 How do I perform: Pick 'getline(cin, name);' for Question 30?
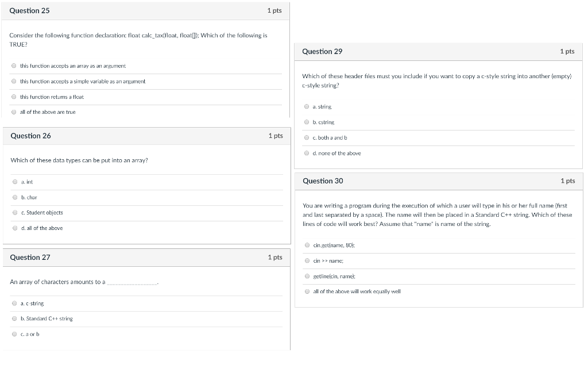tap(308, 277)
